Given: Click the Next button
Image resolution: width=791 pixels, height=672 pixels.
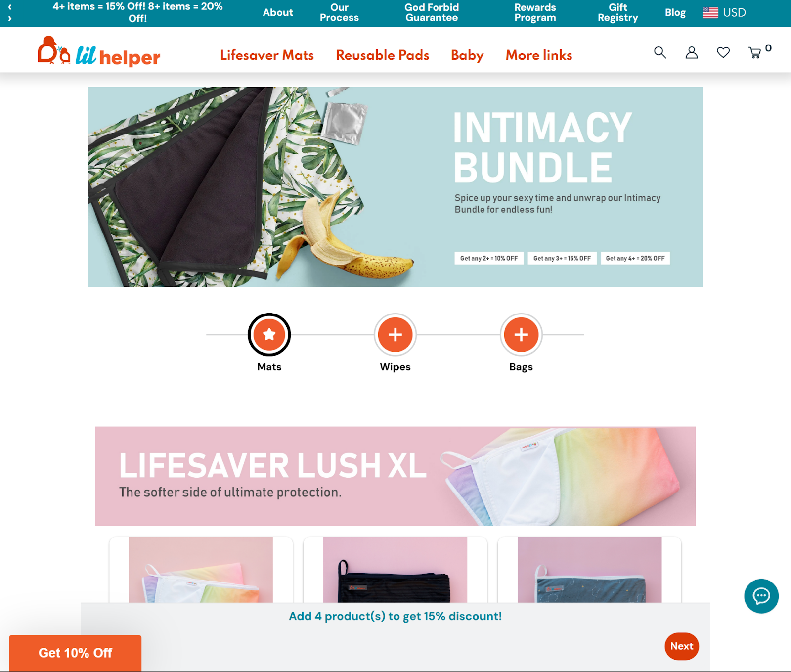Looking at the screenshot, I should [x=682, y=646].
